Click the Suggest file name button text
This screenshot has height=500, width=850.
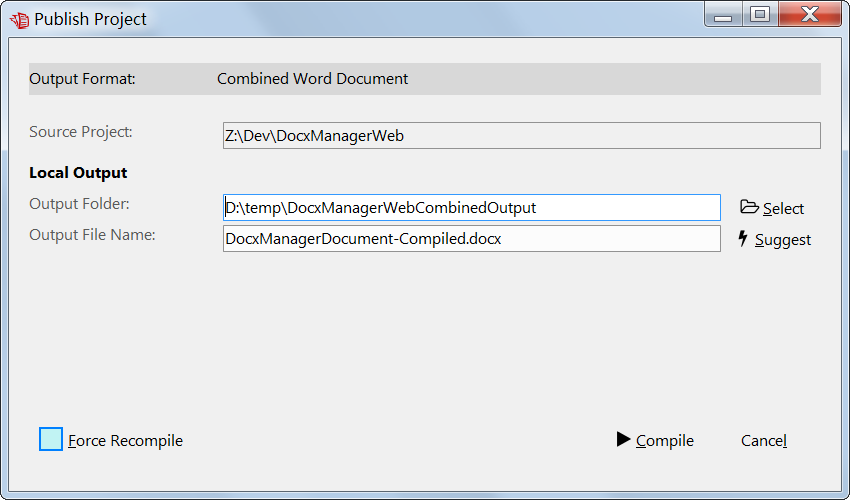coord(783,240)
